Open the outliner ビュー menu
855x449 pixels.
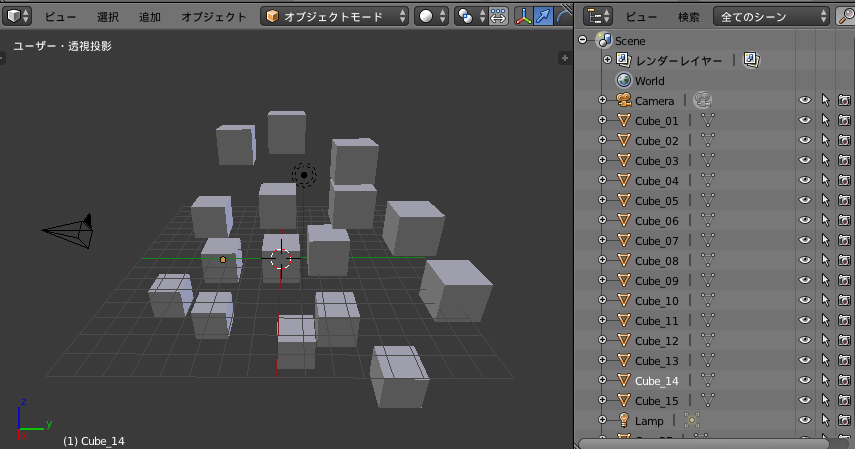(x=641, y=17)
